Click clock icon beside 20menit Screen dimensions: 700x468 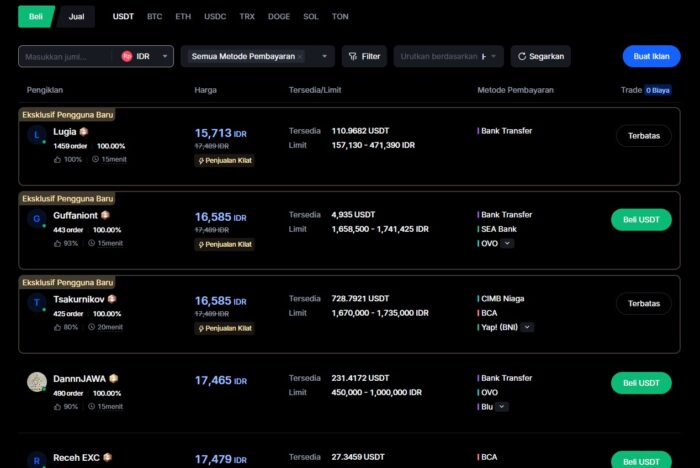coord(92,327)
